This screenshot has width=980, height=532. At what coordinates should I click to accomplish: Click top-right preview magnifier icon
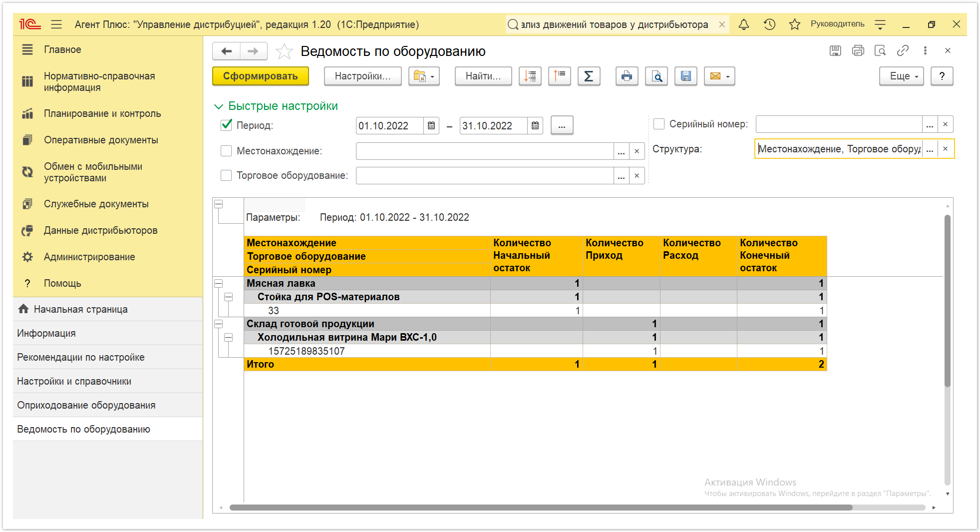[880, 50]
